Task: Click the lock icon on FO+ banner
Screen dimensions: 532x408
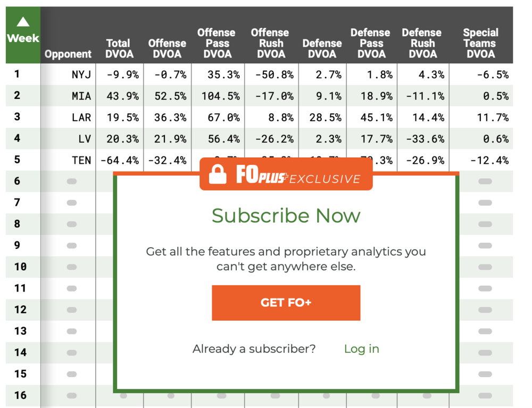Action: pyautogui.click(x=218, y=174)
